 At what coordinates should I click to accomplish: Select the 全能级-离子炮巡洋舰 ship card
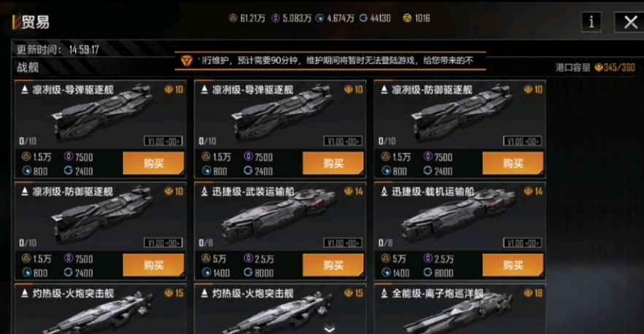pos(459,309)
